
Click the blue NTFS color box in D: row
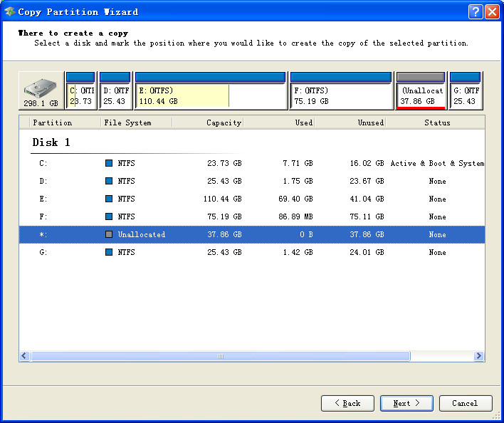[109, 181]
